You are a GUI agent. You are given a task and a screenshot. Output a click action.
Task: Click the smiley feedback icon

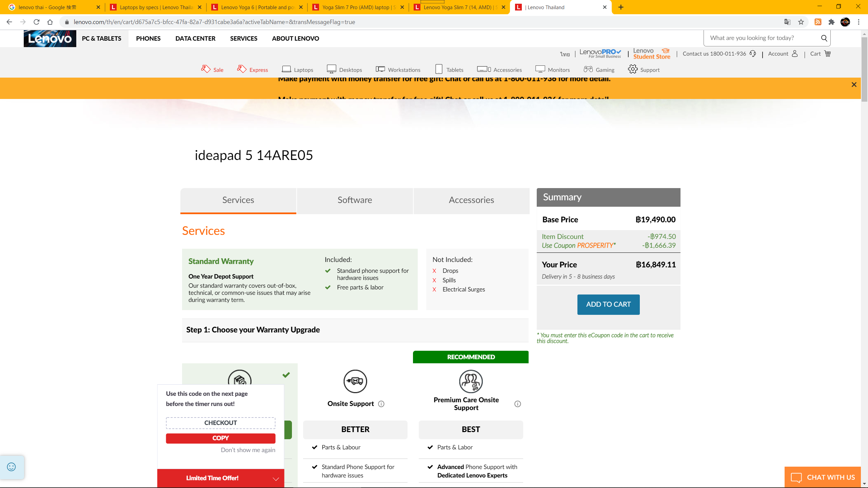(12, 467)
